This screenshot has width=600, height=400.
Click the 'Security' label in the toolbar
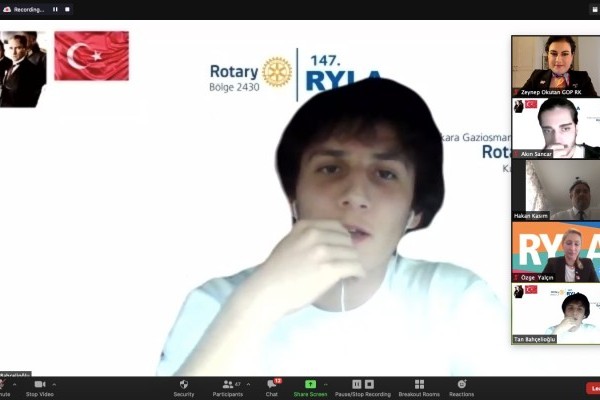coord(184,394)
